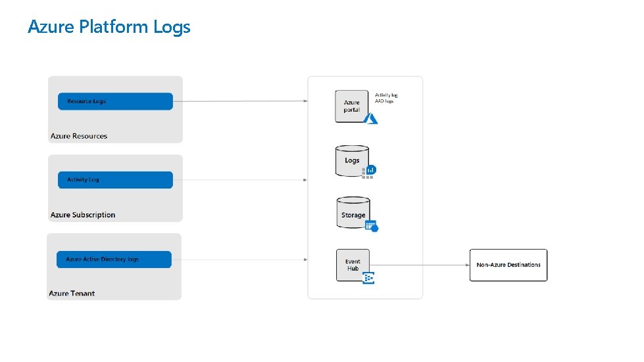Click the Storage cylinder shape
Image resolution: width=644 pixels, height=362 pixels.
353,212
